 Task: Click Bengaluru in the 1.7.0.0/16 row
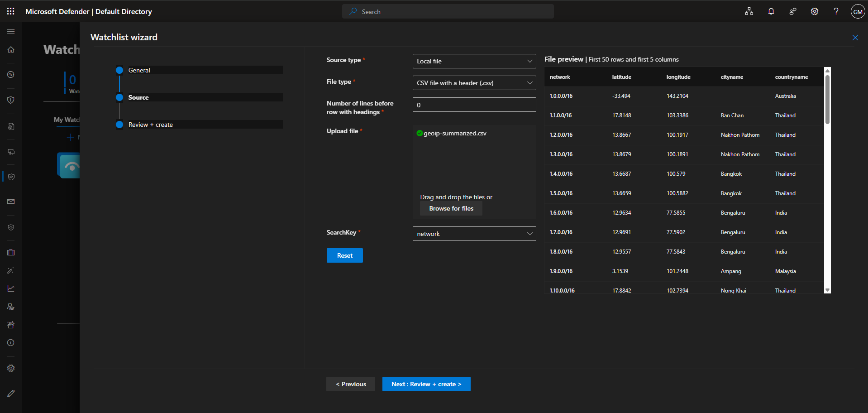(x=733, y=232)
